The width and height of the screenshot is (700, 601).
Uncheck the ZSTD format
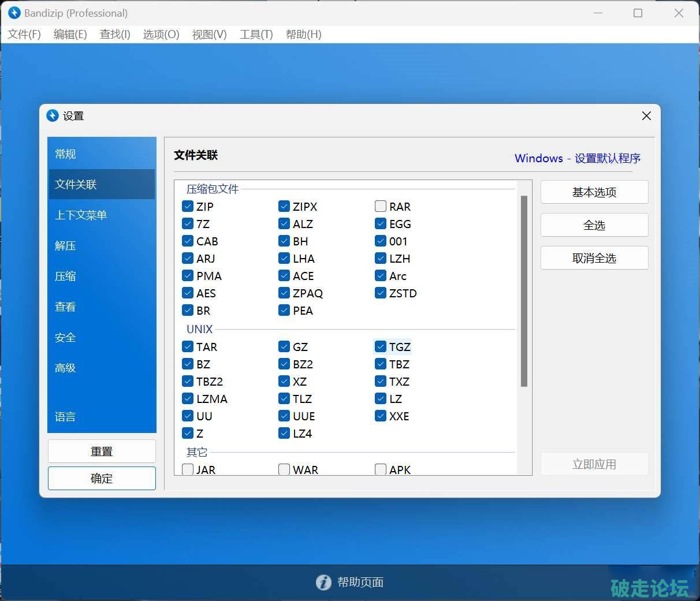click(x=381, y=293)
